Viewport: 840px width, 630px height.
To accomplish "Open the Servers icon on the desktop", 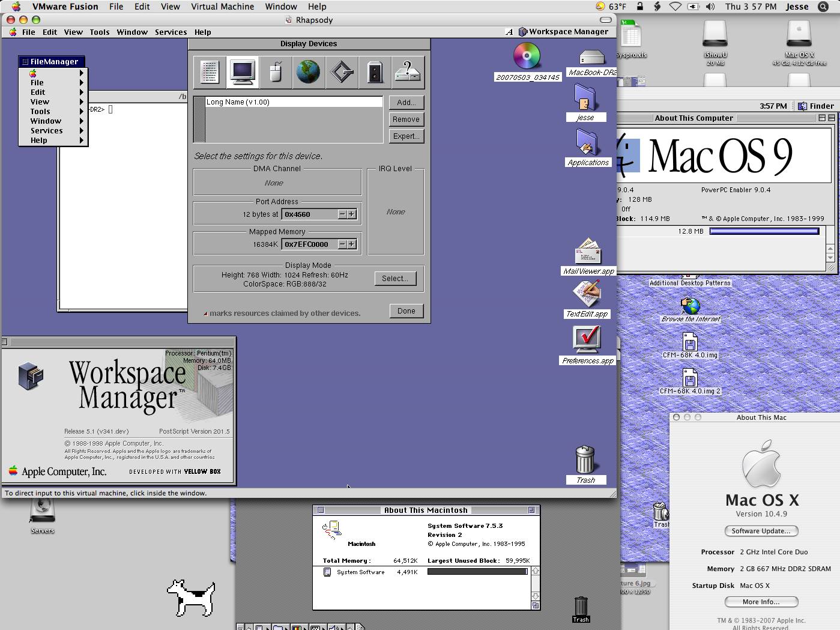I will click(x=42, y=512).
